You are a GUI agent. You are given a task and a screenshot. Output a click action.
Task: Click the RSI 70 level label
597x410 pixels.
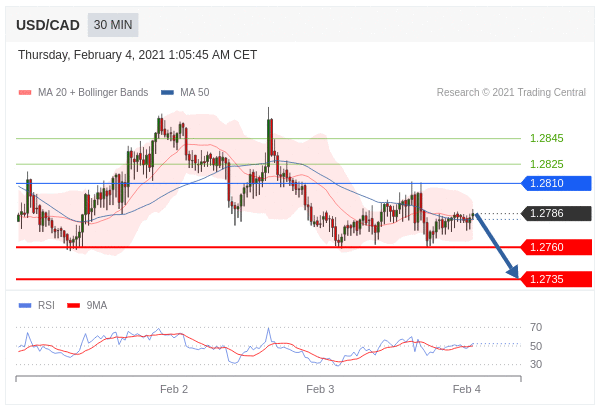point(536,327)
